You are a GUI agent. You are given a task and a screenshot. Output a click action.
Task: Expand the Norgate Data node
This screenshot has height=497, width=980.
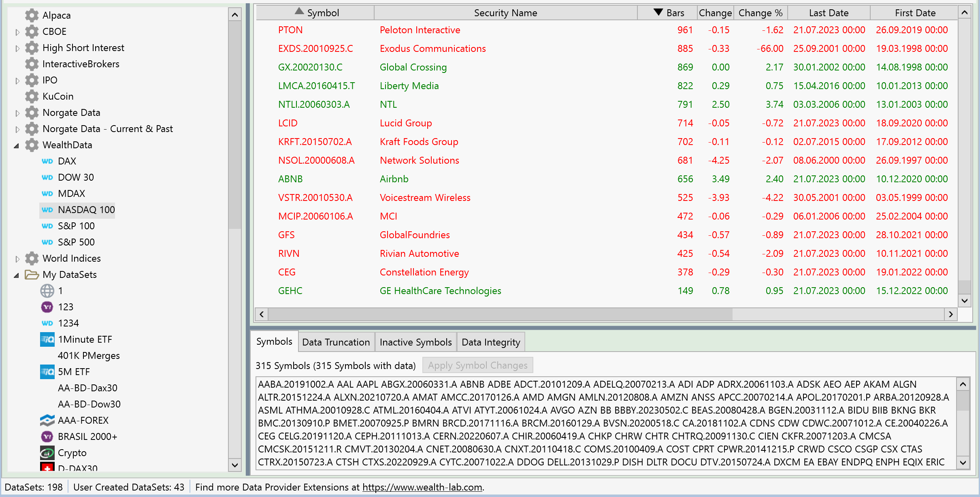point(17,113)
